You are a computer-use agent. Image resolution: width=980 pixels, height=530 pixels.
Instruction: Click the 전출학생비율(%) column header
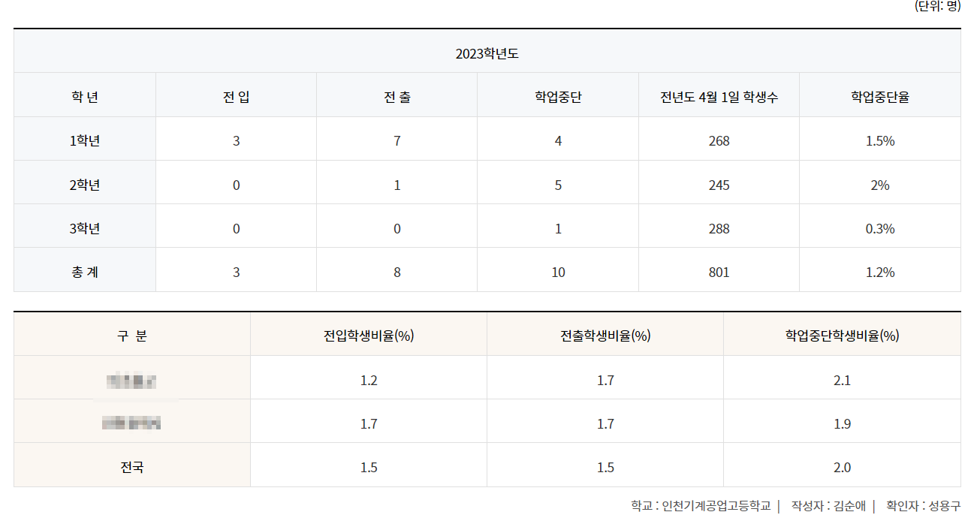(x=605, y=333)
